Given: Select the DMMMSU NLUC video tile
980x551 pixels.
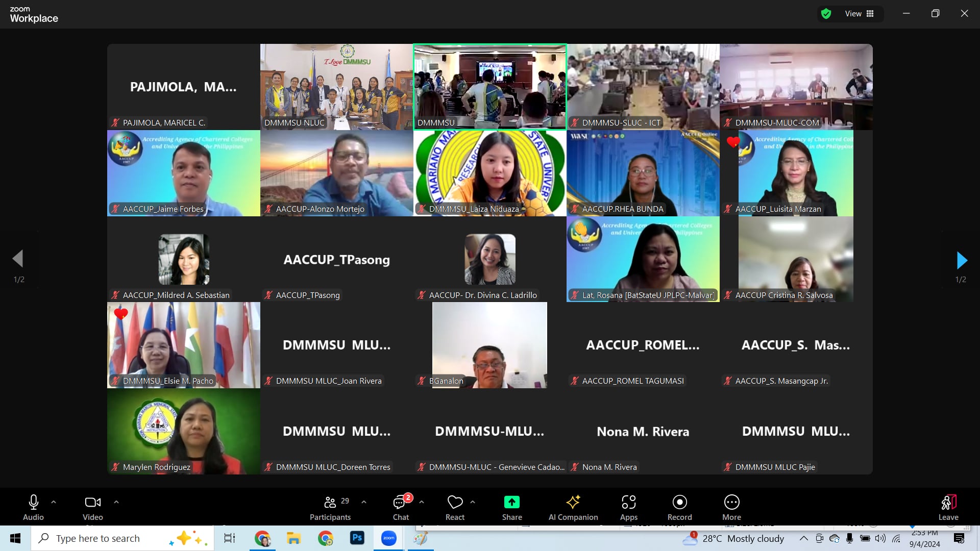Looking at the screenshot, I should [337, 87].
